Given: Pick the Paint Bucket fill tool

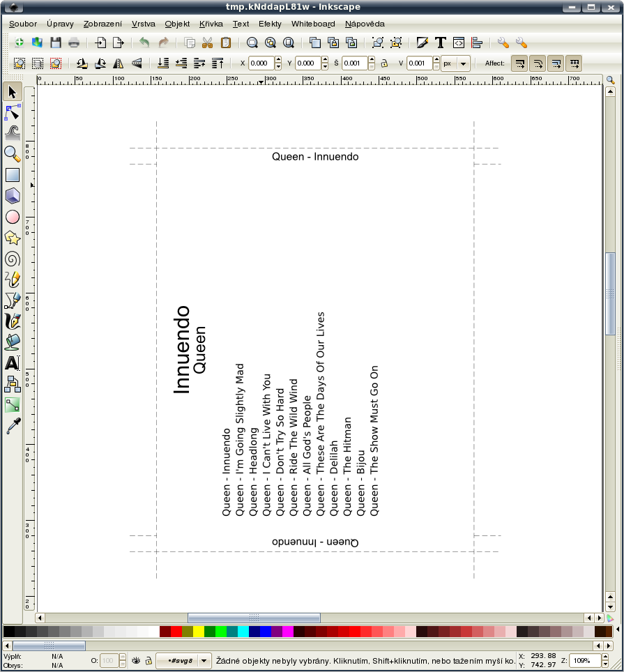Looking at the screenshot, I should click(13, 342).
